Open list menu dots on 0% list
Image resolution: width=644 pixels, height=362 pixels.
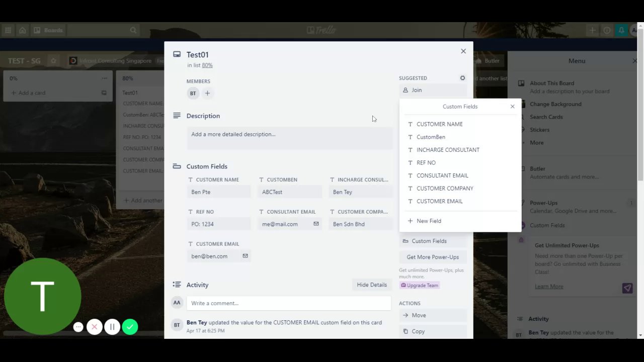[105, 78]
